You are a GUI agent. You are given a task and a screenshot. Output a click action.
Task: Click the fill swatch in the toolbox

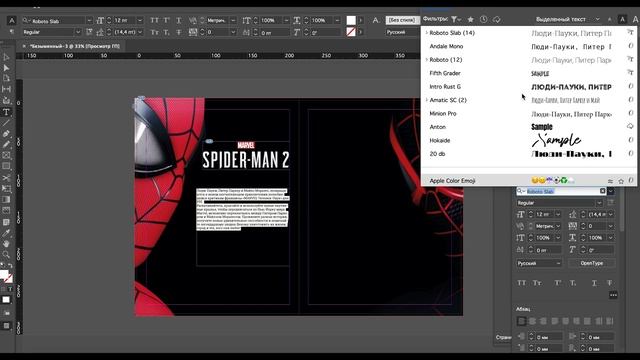(4, 274)
